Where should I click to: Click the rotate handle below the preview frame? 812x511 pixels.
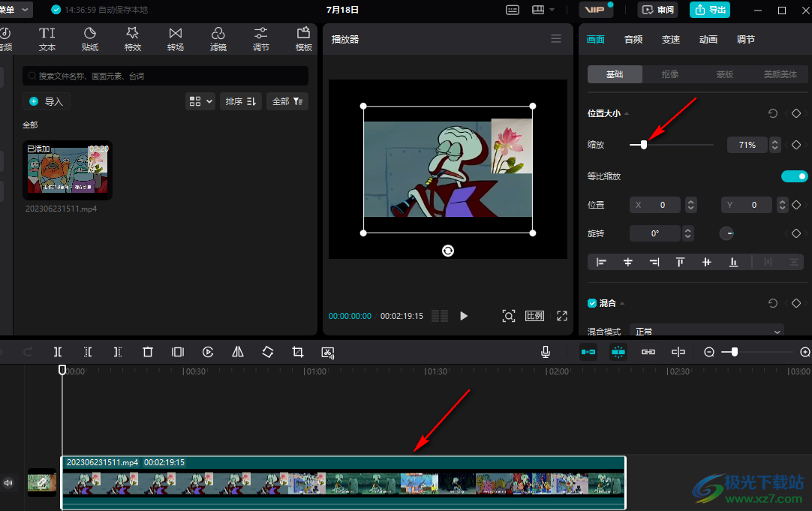[448, 251]
